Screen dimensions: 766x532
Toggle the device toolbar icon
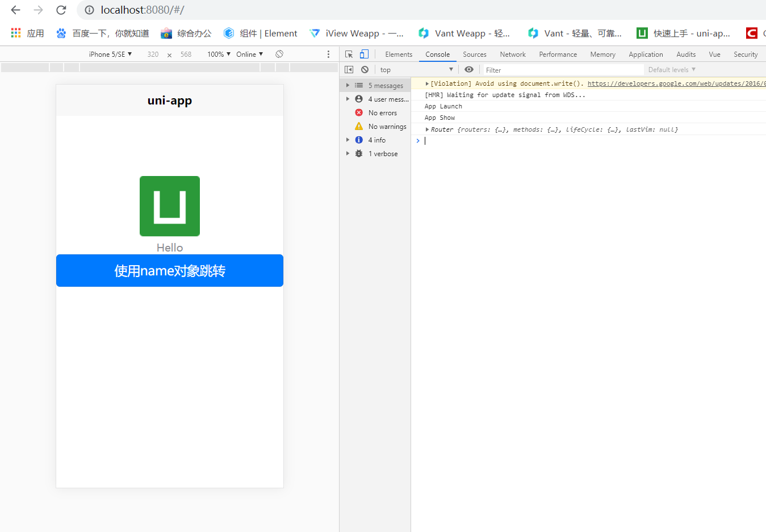(364, 54)
